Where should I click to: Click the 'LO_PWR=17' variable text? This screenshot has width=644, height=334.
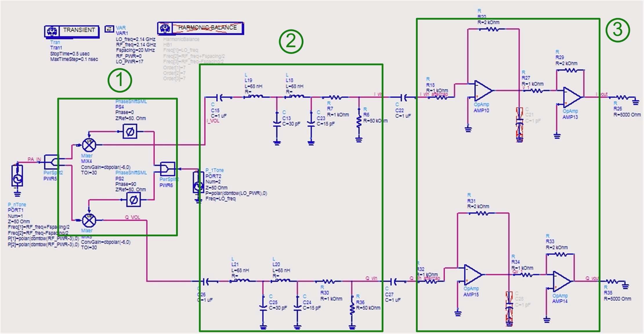pos(130,62)
